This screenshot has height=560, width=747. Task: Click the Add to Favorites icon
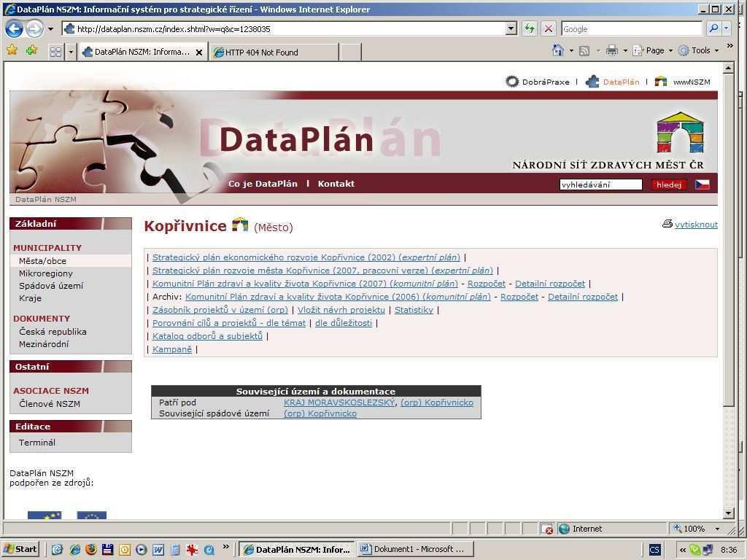32,50
